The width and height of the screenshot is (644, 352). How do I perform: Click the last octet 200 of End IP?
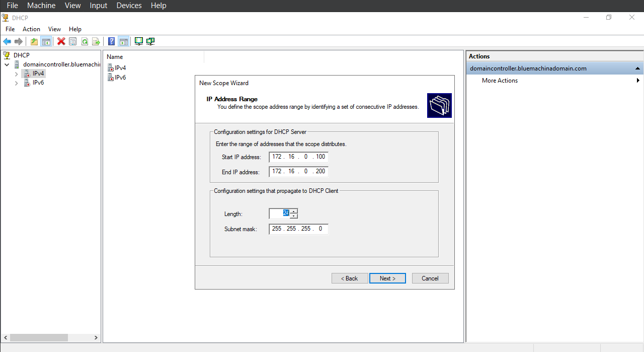pos(320,172)
